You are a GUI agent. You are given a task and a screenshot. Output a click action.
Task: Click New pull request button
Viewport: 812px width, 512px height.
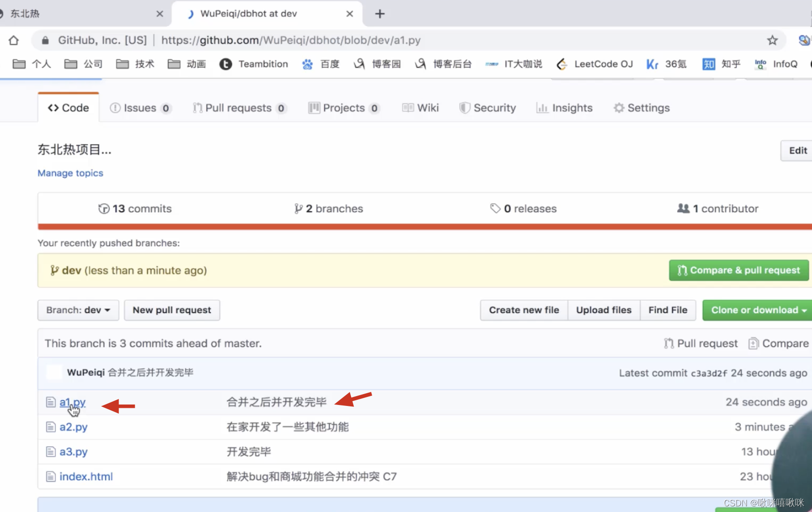(x=172, y=310)
